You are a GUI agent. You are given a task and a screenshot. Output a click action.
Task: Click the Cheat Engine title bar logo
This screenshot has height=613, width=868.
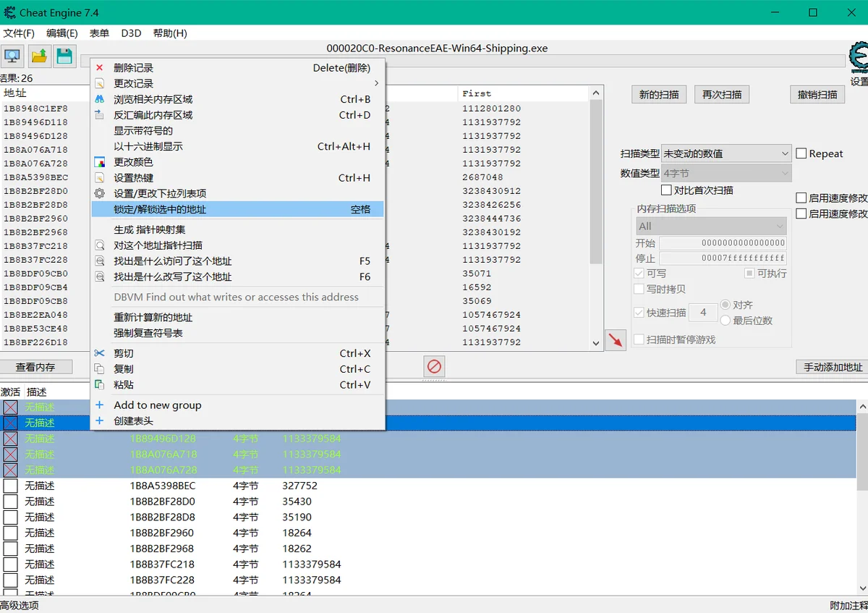[x=10, y=12]
